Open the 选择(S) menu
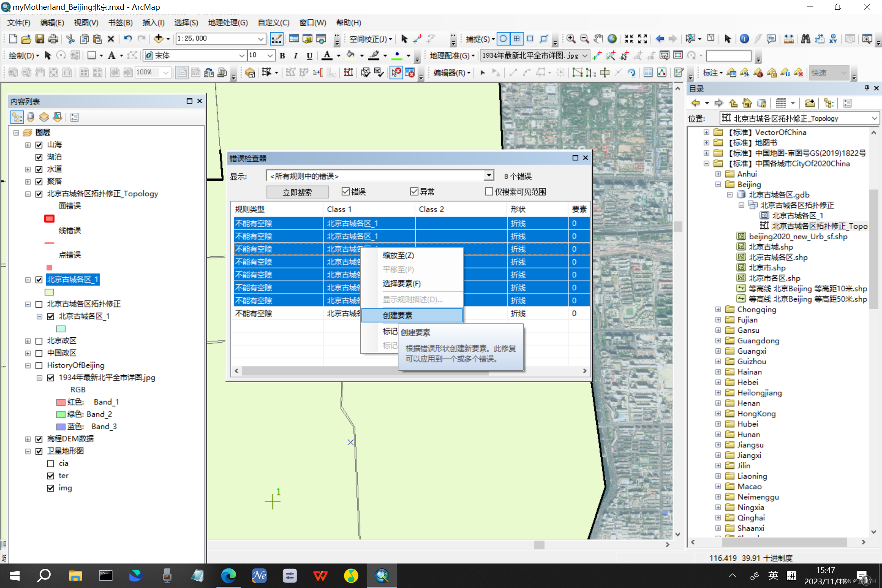This screenshot has height=588, width=882. click(x=186, y=22)
